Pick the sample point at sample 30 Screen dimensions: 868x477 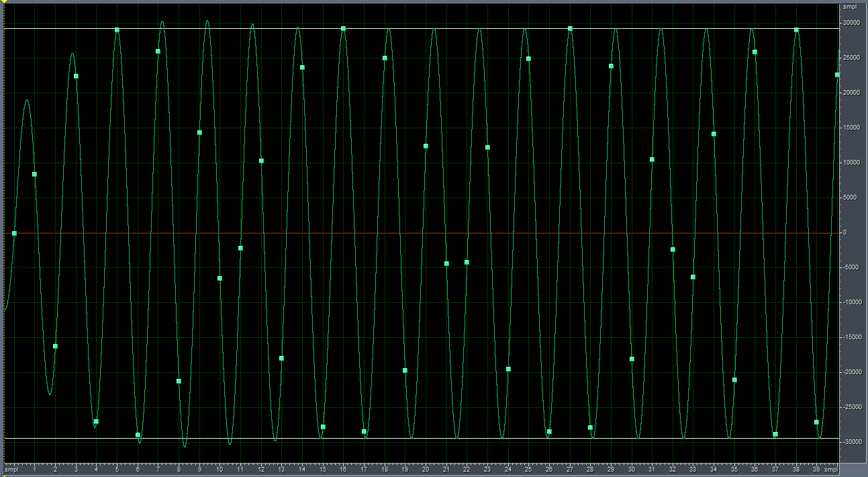click(x=632, y=359)
